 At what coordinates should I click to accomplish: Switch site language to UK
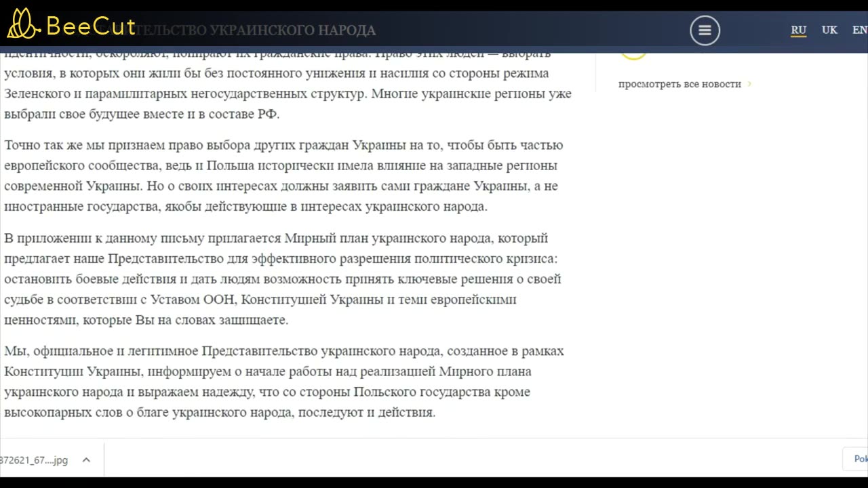tap(829, 30)
